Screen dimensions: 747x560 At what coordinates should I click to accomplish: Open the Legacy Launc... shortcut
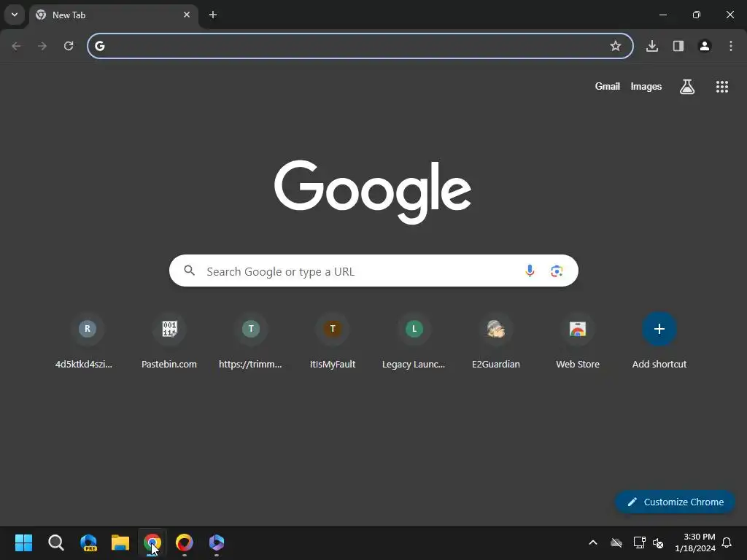414,341
